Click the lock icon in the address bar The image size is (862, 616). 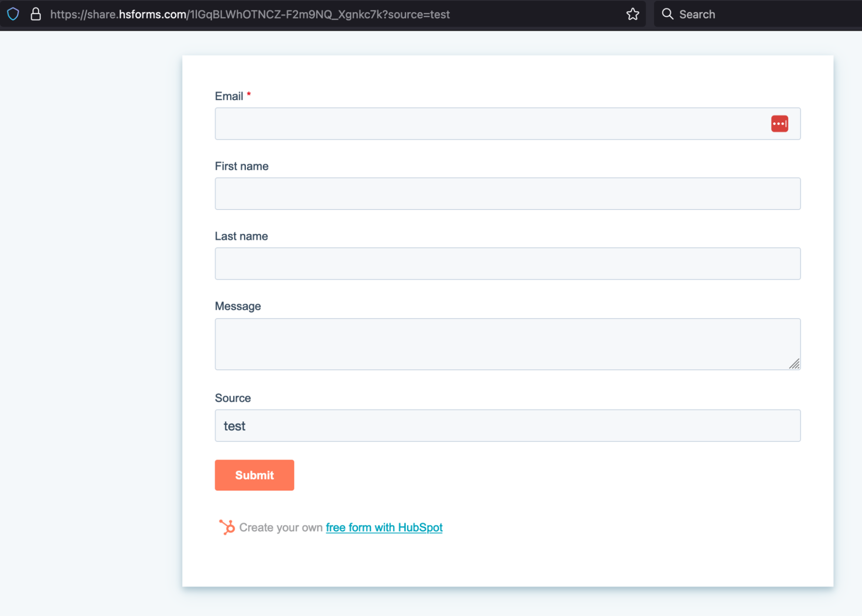(x=37, y=15)
